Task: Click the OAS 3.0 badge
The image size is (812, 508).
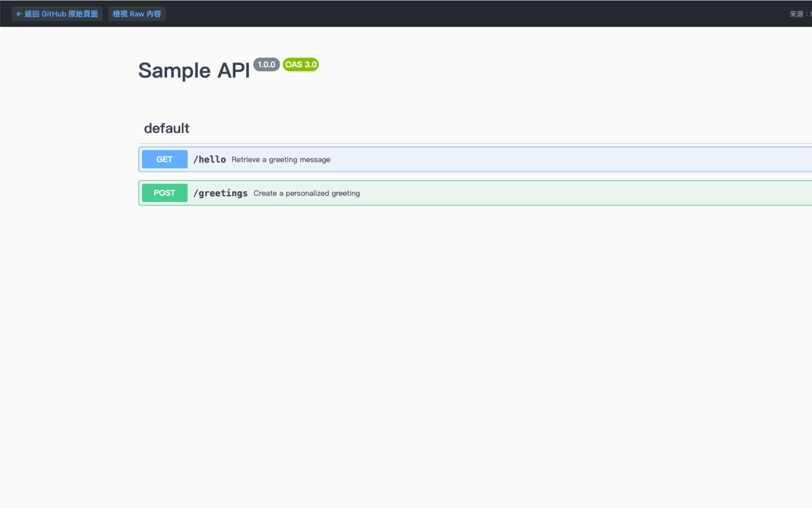Action: [301, 65]
